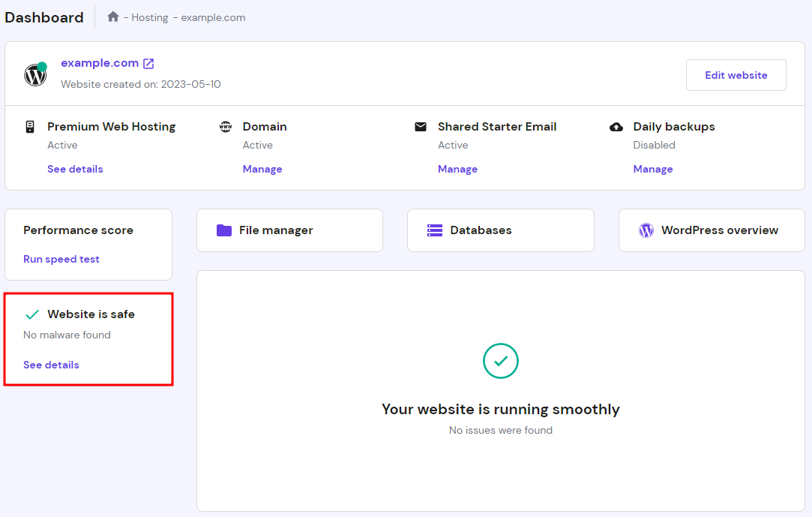The image size is (812, 517).
Task: Click the large green circled checkmark
Action: click(501, 361)
